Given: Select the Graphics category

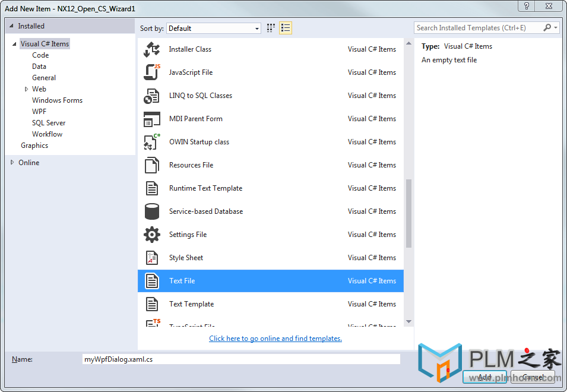Looking at the screenshot, I should 34,146.
